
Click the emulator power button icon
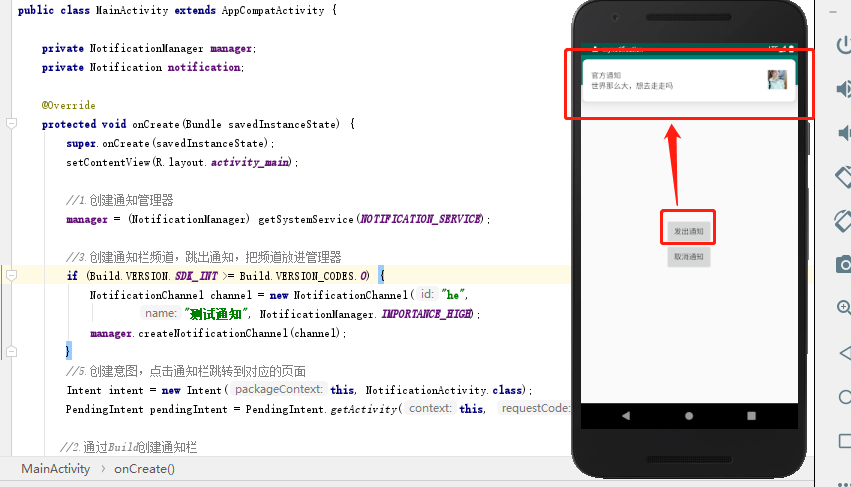pyautogui.click(x=844, y=45)
